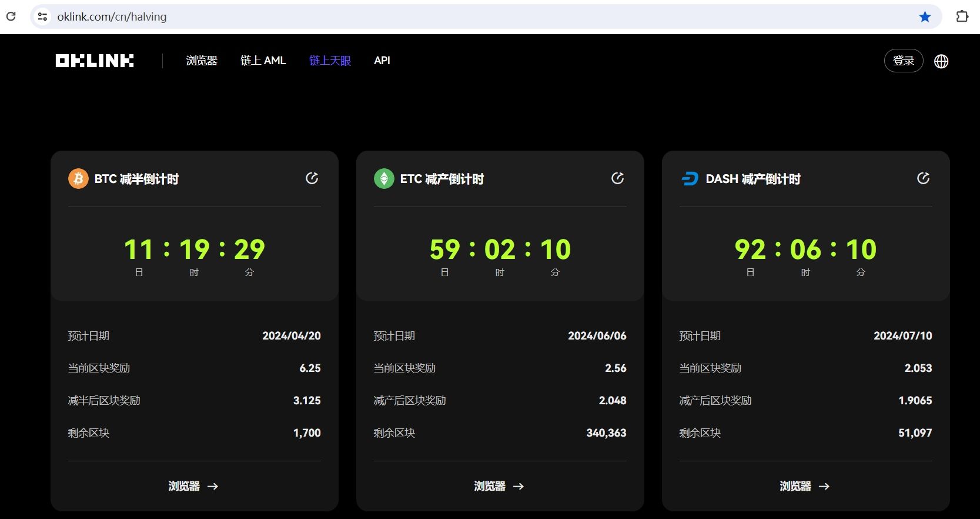Screen dimensions: 980x519
Task: Click 减产后区块奖励 label in ETC card
Action: tap(410, 401)
